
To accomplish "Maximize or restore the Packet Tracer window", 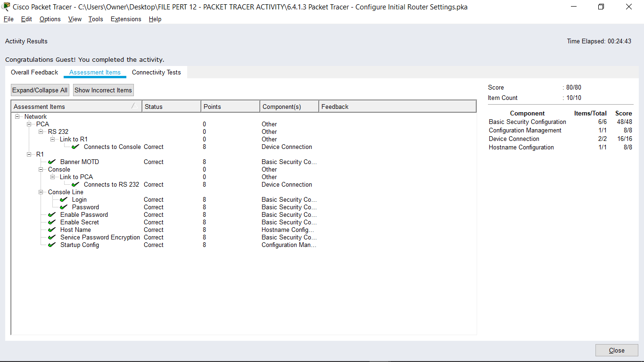I will (x=601, y=7).
